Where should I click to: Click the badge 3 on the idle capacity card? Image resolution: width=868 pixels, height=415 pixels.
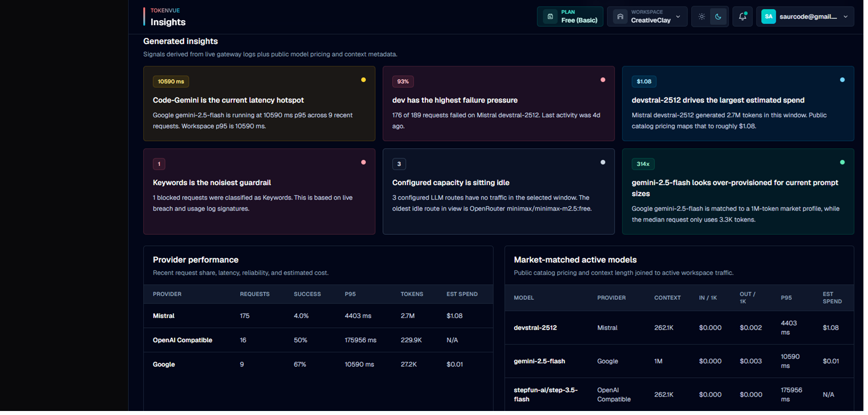click(x=399, y=164)
